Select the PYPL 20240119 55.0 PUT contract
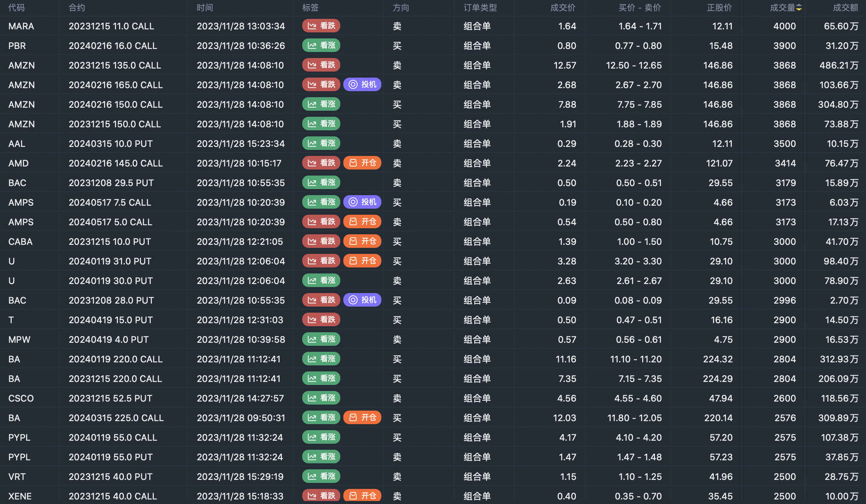 [x=110, y=457]
